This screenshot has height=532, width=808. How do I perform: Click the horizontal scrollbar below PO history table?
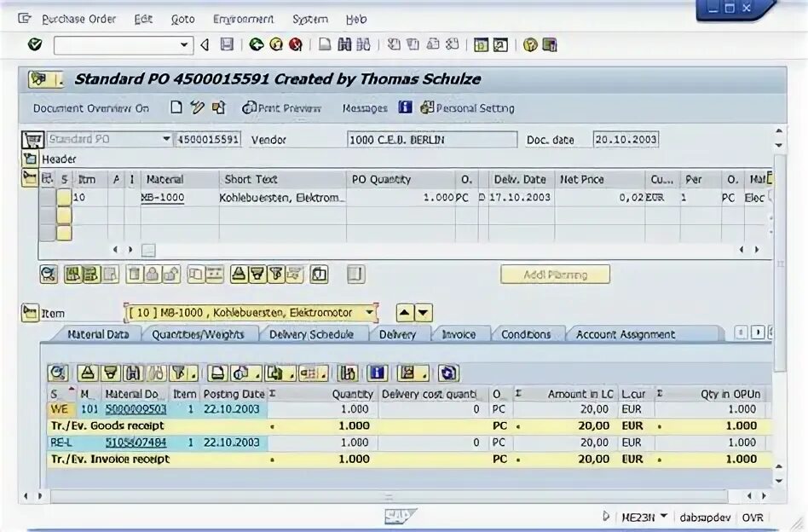point(389,496)
